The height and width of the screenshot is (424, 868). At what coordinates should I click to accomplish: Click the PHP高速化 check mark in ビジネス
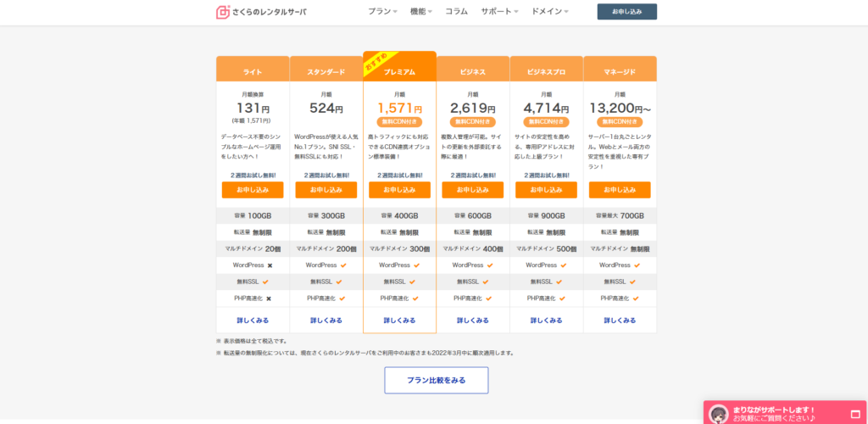tap(489, 298)
